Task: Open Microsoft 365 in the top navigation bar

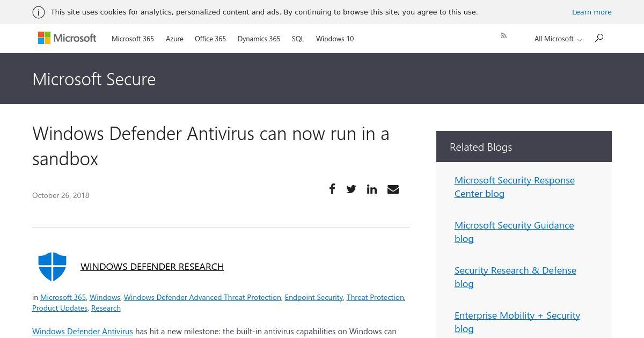Action: [x=133, y=39]
